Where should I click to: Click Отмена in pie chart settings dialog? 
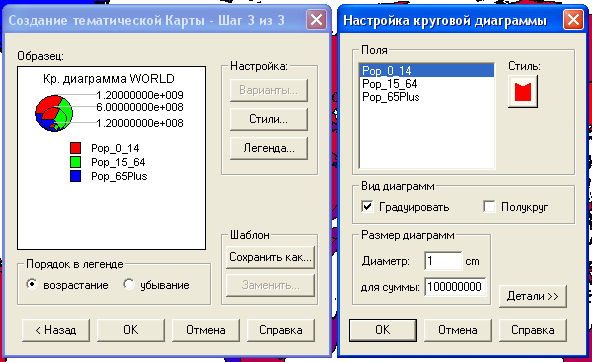coord(458,330)
